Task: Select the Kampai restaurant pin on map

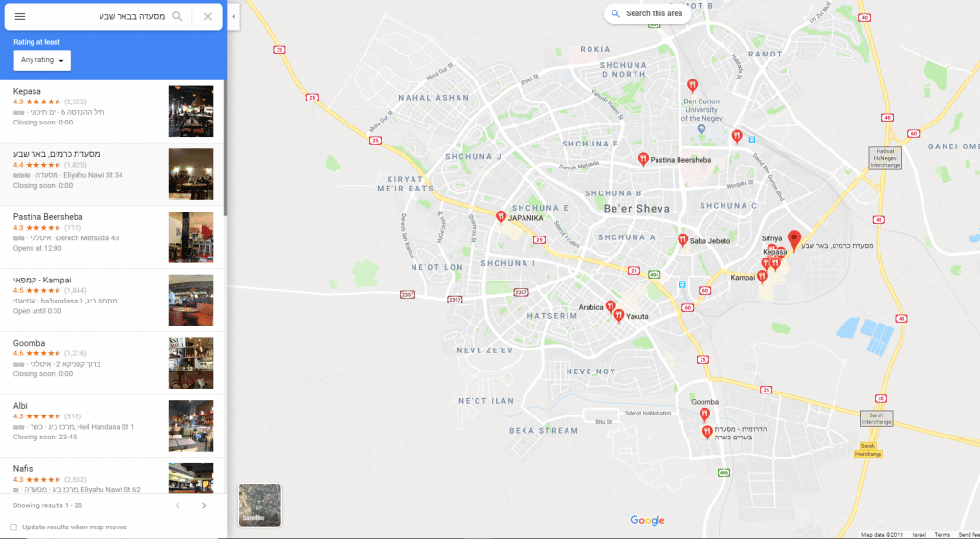Action: point(762,277)
